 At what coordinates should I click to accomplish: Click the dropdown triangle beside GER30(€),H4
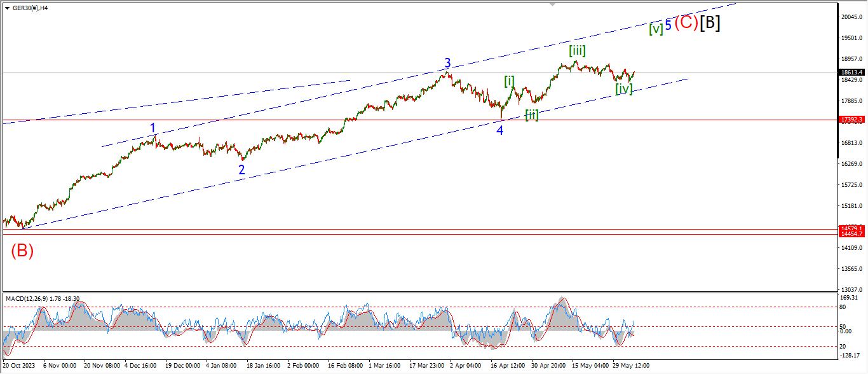(6, 8)
